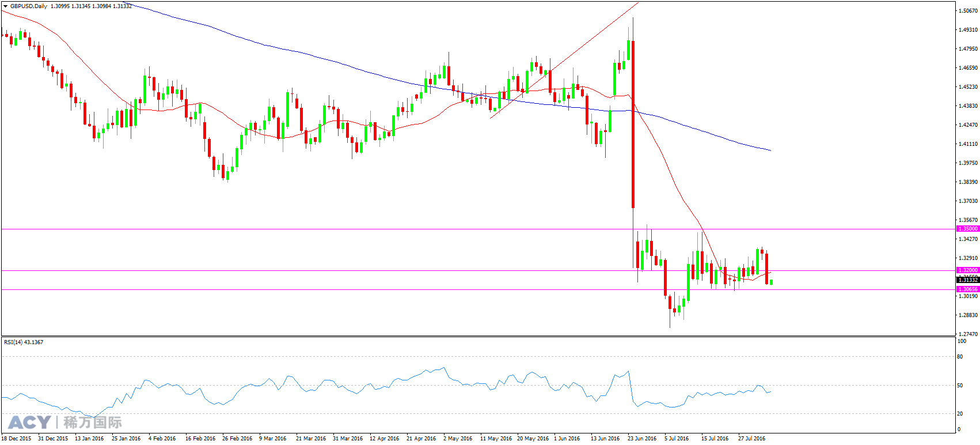Click the OHLC values 1.30995 1.31345 1.30984 1.31332
The image size is (980, 445).
[91, 6]
